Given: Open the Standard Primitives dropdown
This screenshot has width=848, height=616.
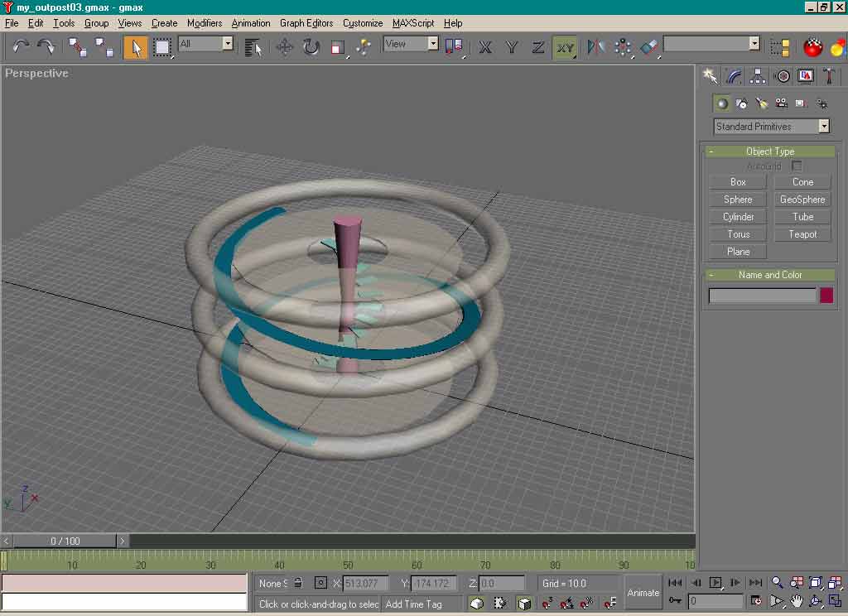Looking at the screenshot, I should pos(771,127).
